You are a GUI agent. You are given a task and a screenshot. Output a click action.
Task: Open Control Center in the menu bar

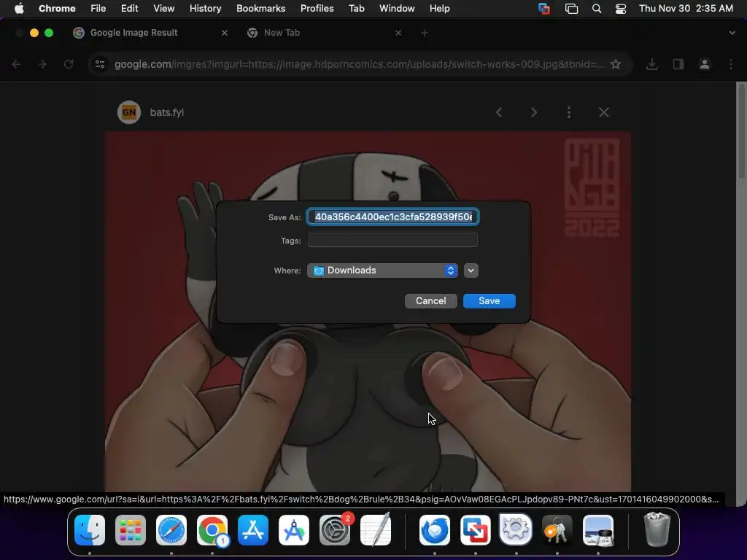point(621,9)
